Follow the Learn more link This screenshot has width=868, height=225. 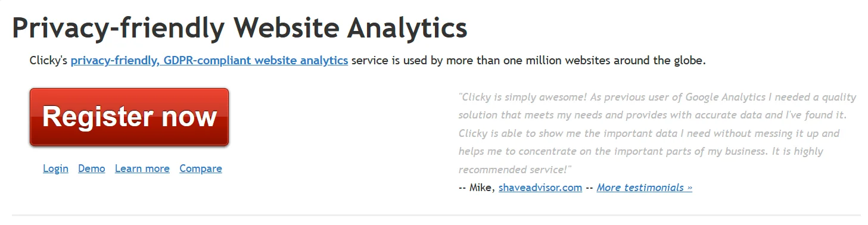click(x=142, y=168)
